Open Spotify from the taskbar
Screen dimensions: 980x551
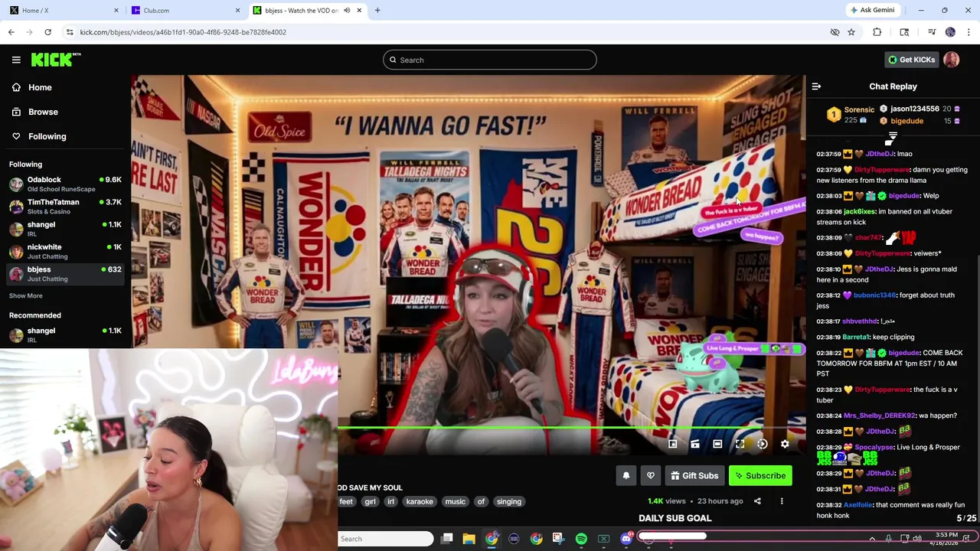pos(581,539)
